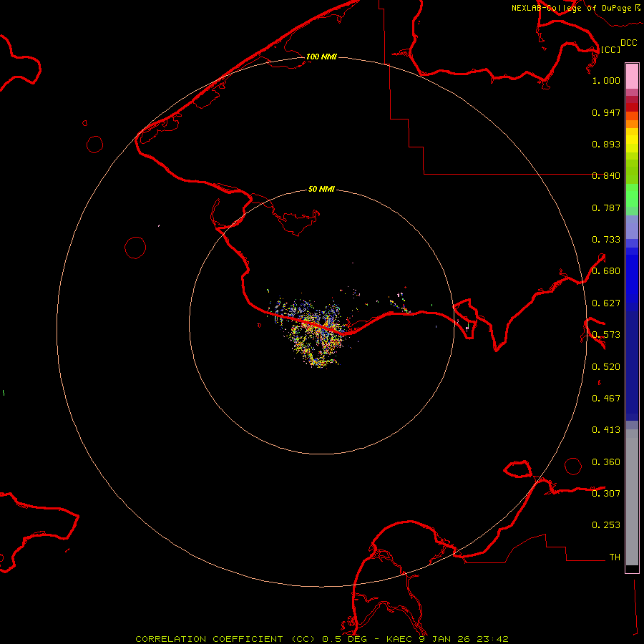Click the small logo after DuPage text
Screen dimensions: 644x644
click(637, 7)
